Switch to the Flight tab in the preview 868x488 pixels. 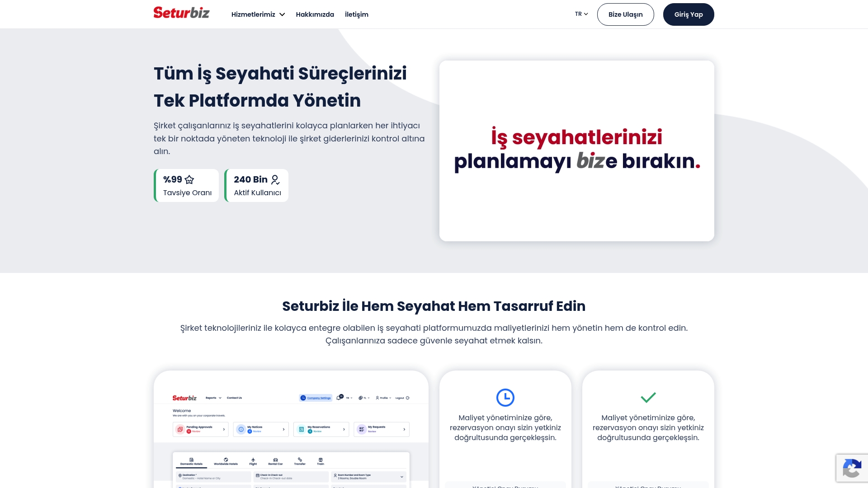pyautogui.click(x=253, y=461)
